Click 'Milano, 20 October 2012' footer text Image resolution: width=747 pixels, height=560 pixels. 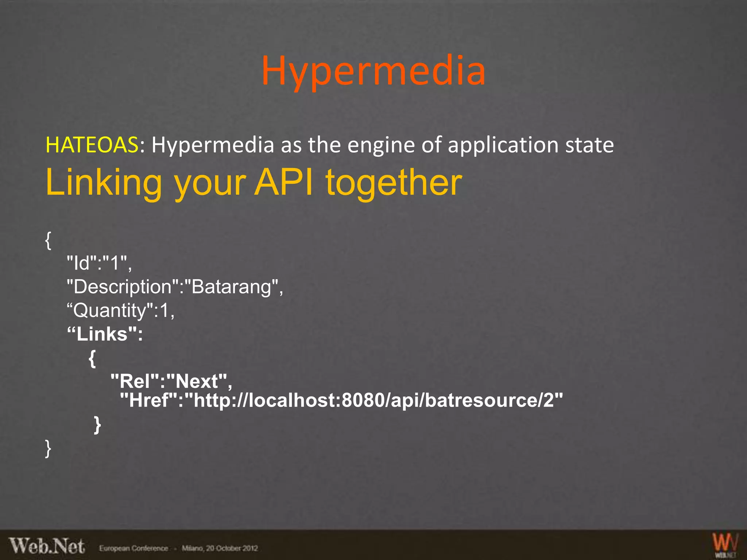click(x=220, y=548)
